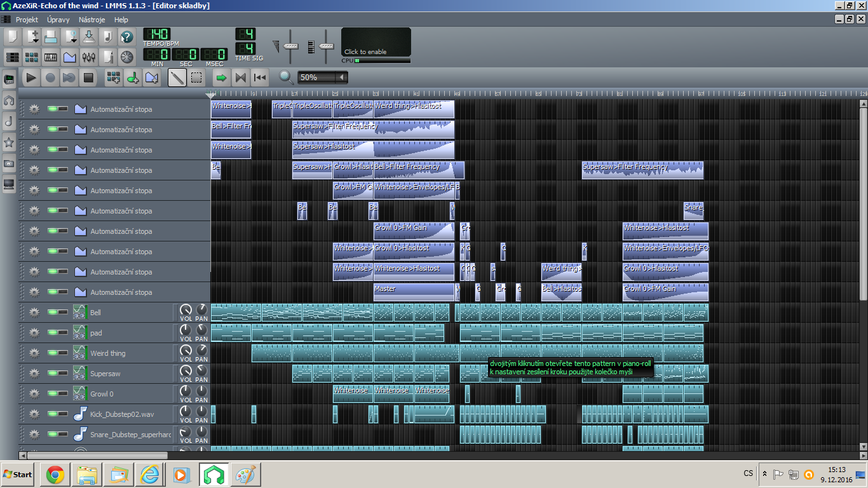This screenshot has height=488, width=868.
Task: Open Bell track gear actions menu
Action: point(34,312)
